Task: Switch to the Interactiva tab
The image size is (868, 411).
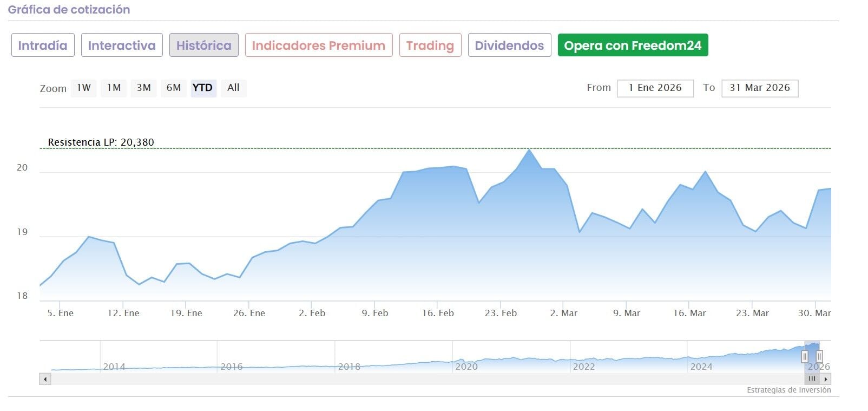Action: tap(122, 45)
